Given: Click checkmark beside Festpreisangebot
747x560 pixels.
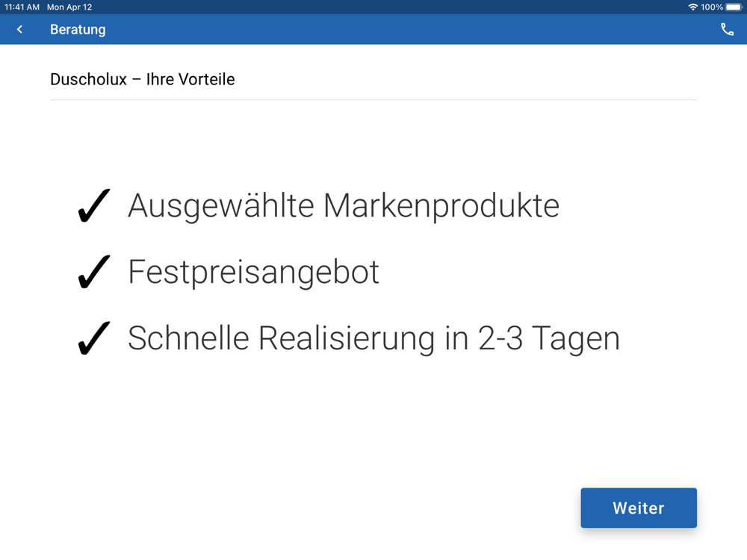Looking at the screenshot, I should click(x=94, y=272).
